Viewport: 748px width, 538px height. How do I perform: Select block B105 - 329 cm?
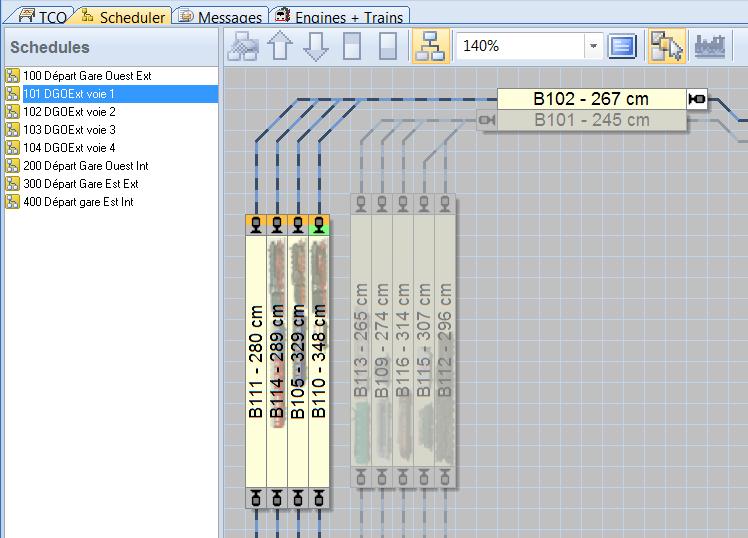point(298,362)
